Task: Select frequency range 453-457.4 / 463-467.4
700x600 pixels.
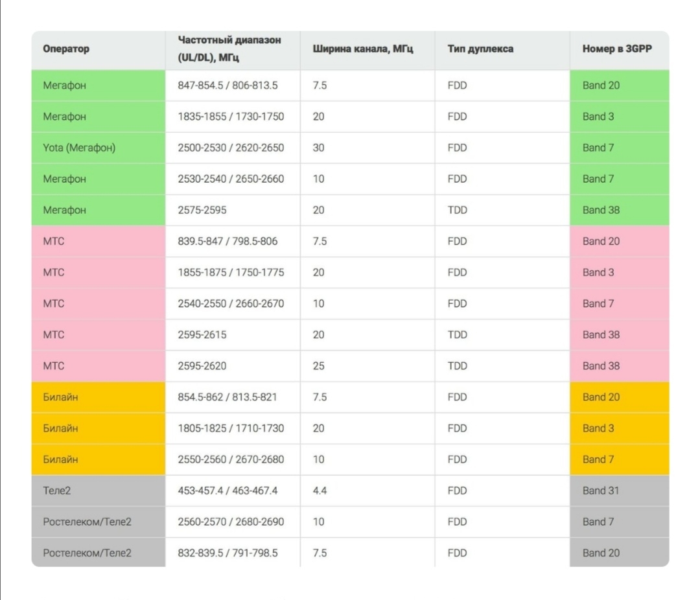Action: (227, 490)
